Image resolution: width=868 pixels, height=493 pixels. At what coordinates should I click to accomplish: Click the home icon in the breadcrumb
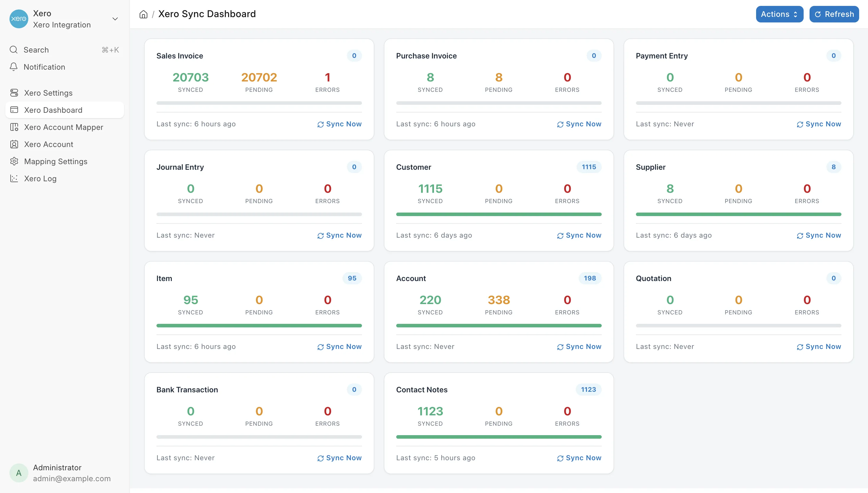pos(143,14)
